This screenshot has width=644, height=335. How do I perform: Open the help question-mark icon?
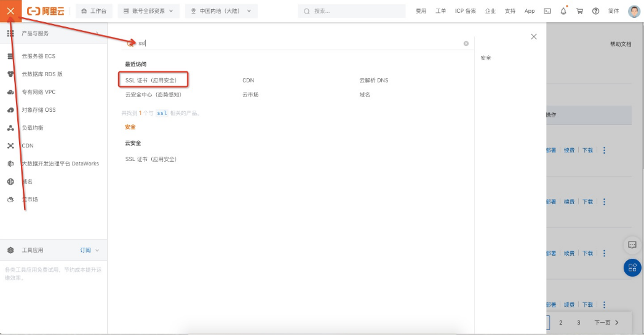[595, 11]
